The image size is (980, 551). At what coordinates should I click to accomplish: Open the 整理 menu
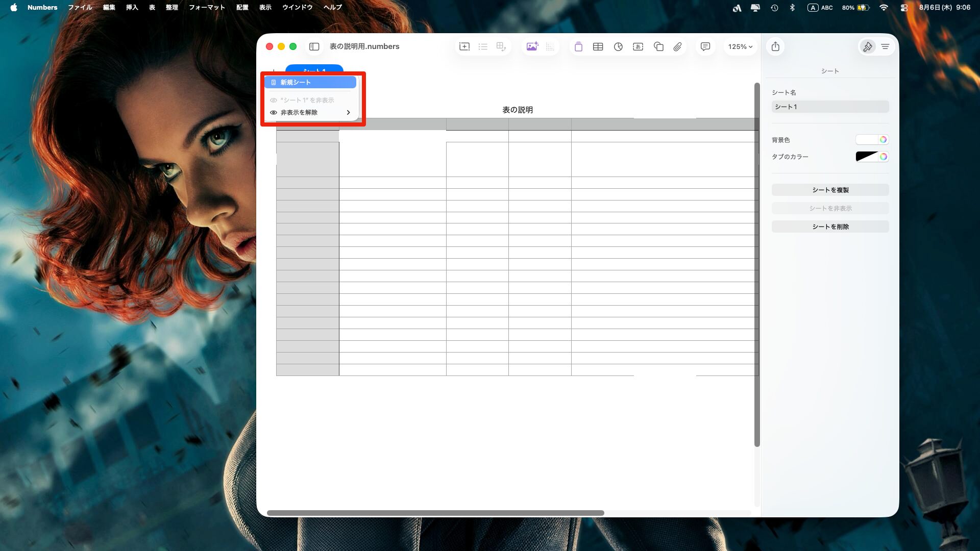pyautogui.click(x=172, y=8)
